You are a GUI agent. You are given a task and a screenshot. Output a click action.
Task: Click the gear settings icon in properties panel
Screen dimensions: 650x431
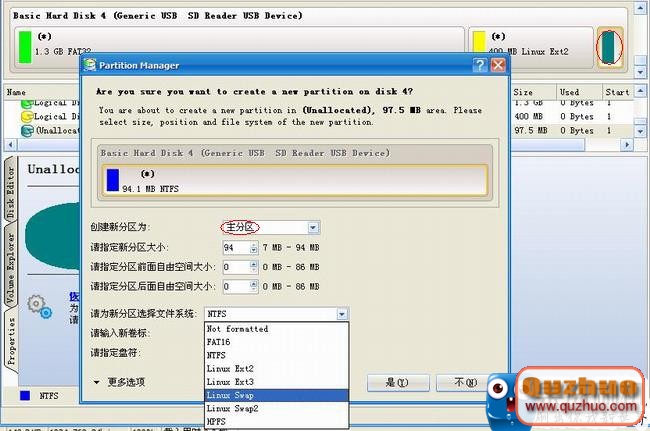coord(40,307)
